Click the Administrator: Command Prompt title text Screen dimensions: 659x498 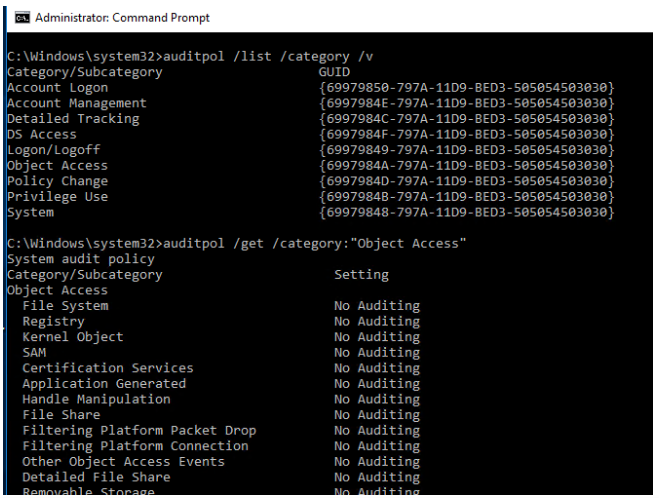click(122, 18)
